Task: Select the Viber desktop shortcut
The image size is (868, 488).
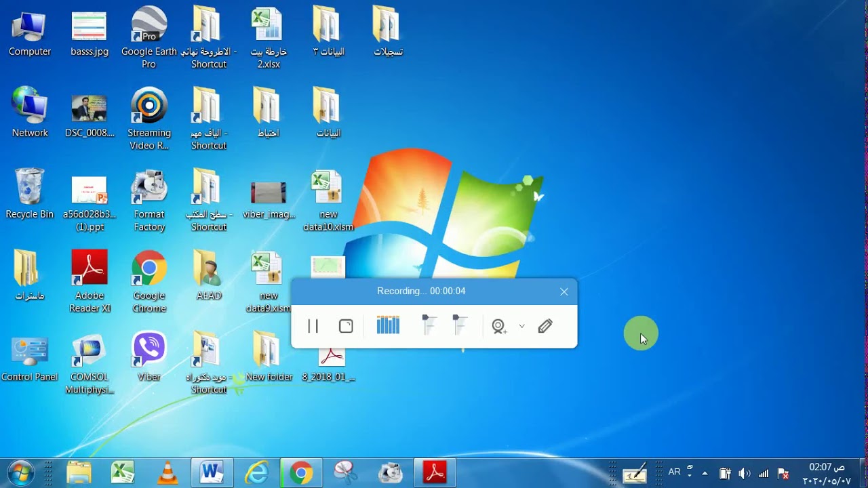Action: click(x=149, y=357)
